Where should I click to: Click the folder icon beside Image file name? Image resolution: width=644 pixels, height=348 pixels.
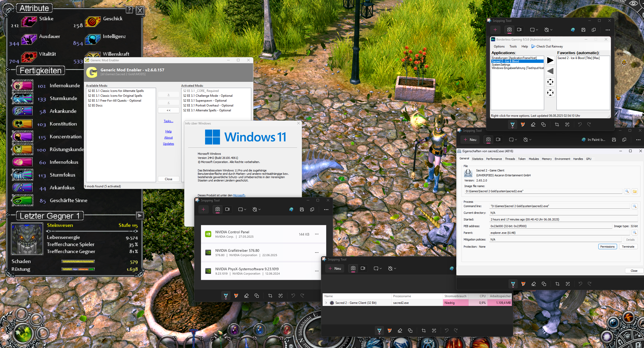635,191
